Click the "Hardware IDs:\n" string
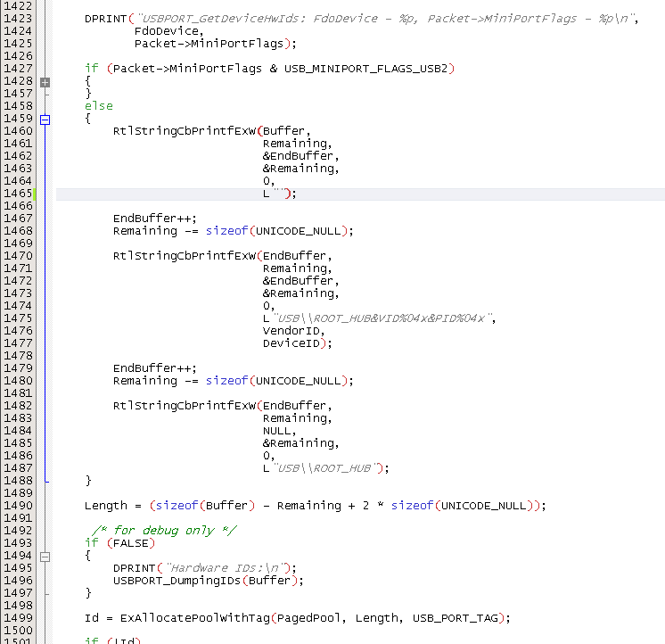665x644 pixels. [227, 567]
